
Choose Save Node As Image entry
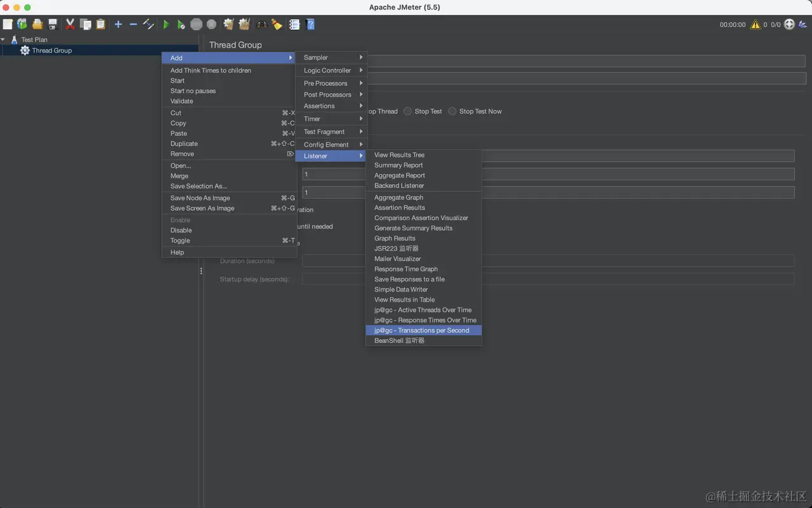tap(230, 198)
